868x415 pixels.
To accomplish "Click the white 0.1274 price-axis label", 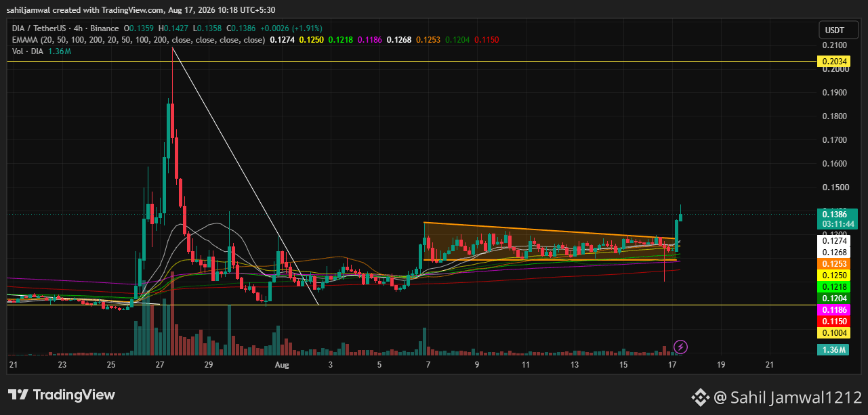I will click(x=833, y=240).
